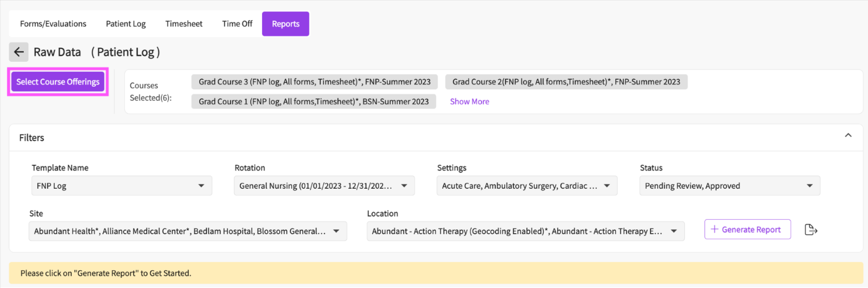The height and width of the screenshot is (288, 868).
Task: Click the Generate Report button
Action: [x=747, y=229]
